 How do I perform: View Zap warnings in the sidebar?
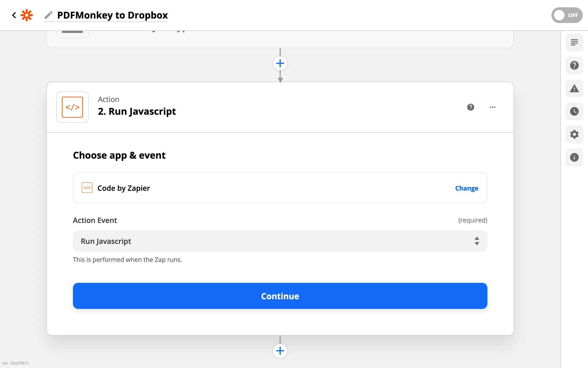tap(574, 88)
